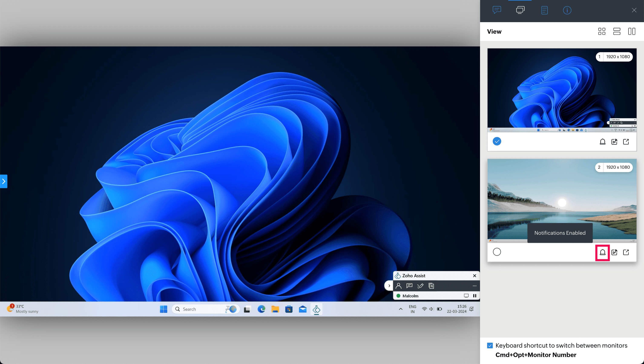
Task: Collapse the Zoho Assist widget chevron
Action: 389,286
